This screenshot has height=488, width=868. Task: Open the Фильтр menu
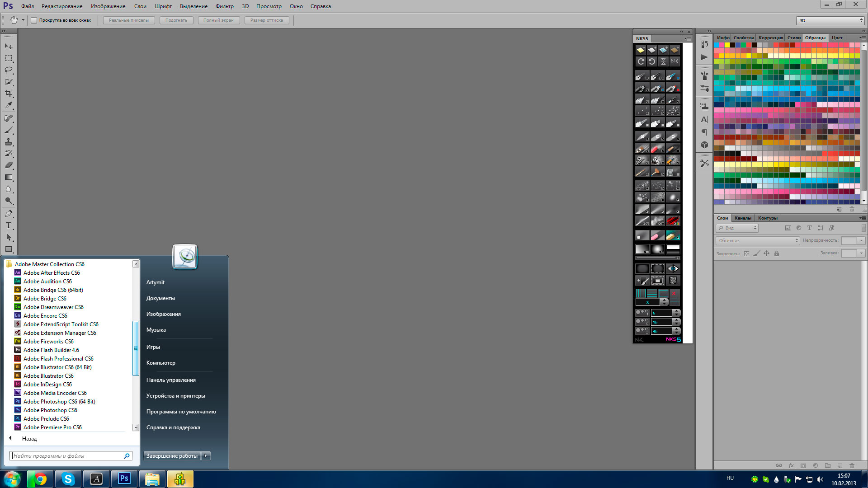[x=224, y=6]
